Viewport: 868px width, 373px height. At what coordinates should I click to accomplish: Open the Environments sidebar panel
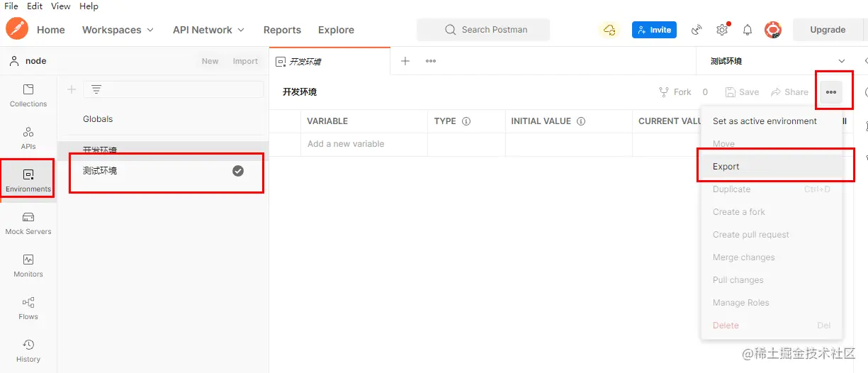(28, 181)
